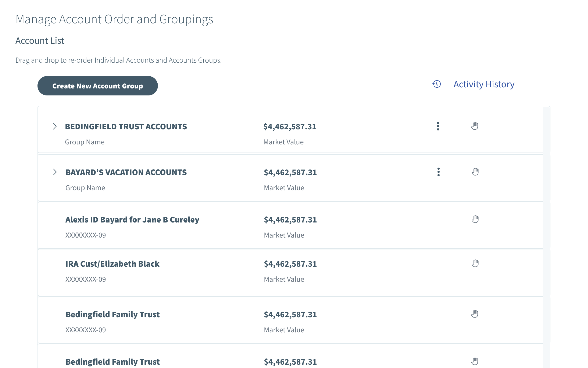Select the BAYARD'S VACATION ACCOUNTS group name
Viewport: 588px width, 368px height.
126,172
